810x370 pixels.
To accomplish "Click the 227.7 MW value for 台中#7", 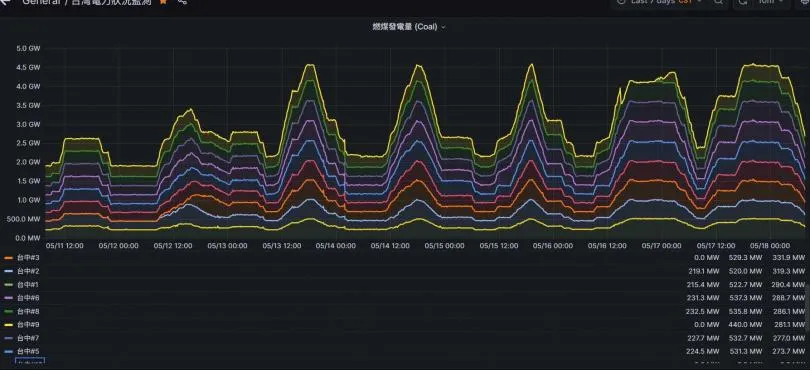I will [704, 338].
